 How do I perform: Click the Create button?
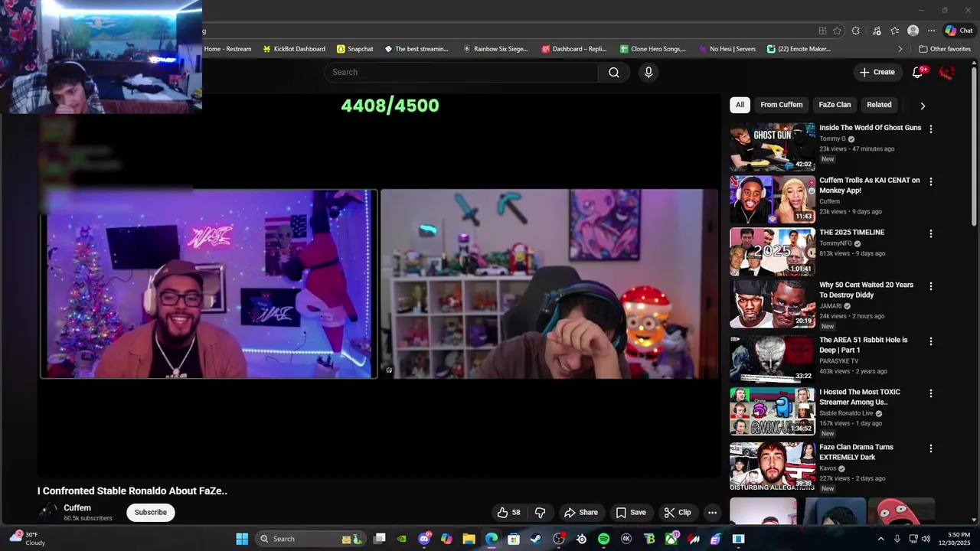tap(877, 72)
